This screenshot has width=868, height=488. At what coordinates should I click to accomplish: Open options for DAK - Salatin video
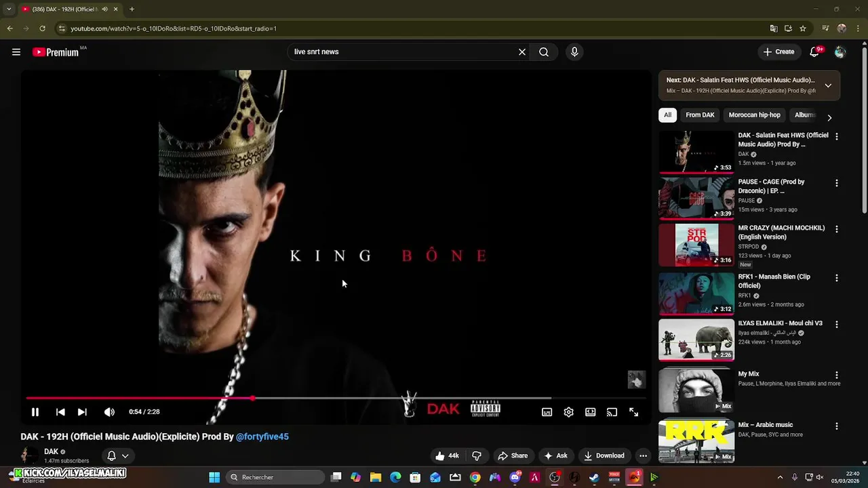(836, 136)
